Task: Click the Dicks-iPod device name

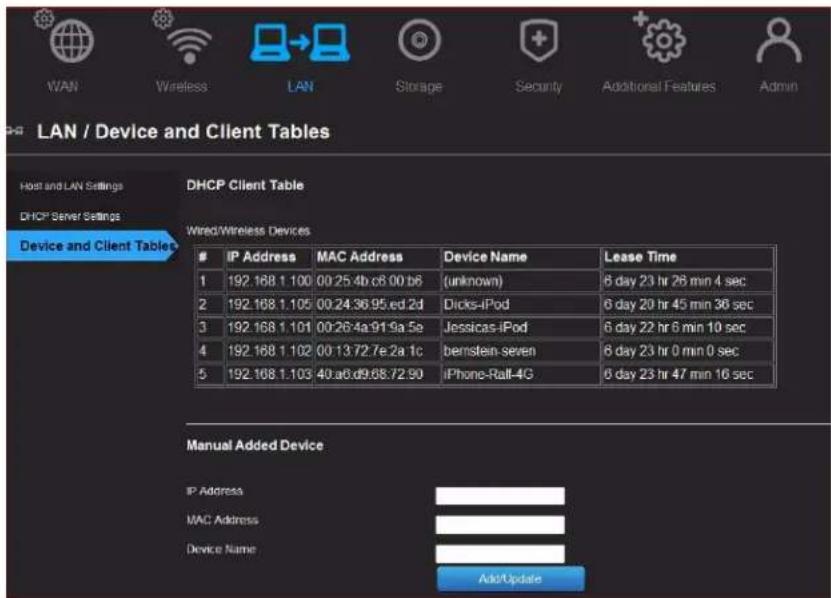Action: pos(476,304)
